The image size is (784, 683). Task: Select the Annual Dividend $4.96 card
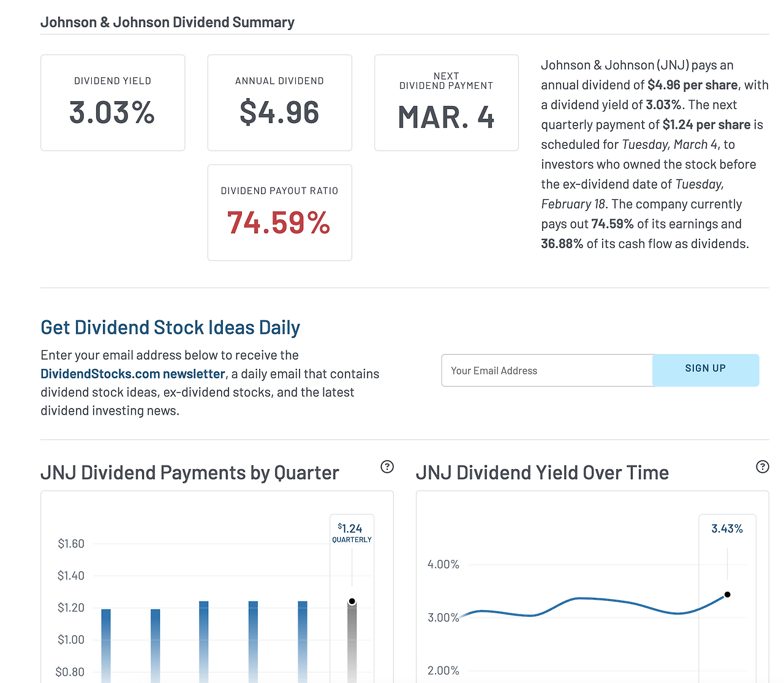(x=280, y=103)
